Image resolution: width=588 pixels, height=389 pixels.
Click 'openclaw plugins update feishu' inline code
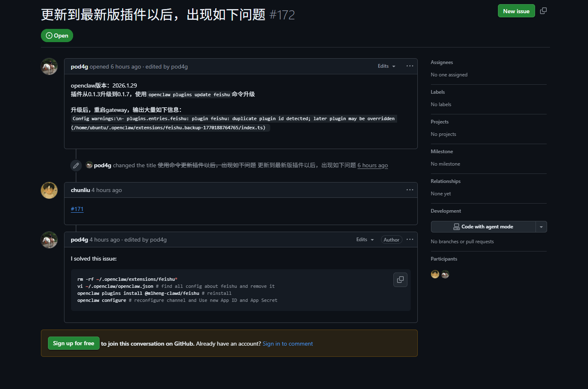coord(189,95)
